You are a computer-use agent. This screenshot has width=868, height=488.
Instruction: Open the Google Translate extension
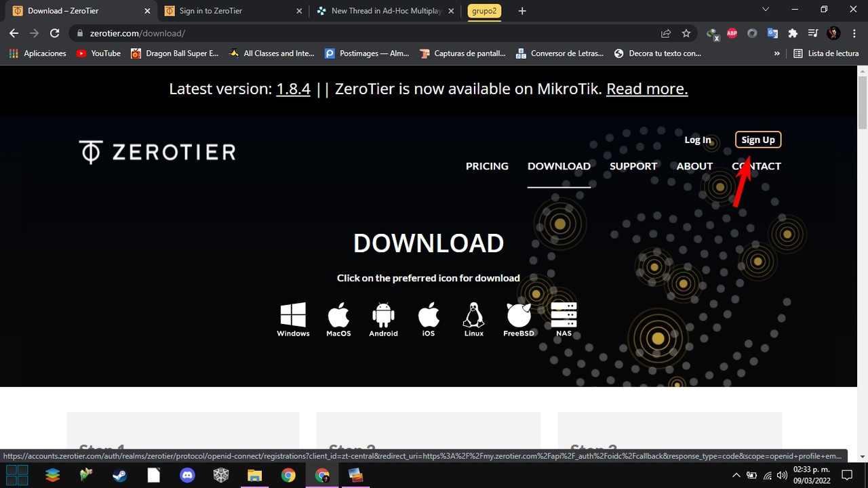(x=772, y=33)
